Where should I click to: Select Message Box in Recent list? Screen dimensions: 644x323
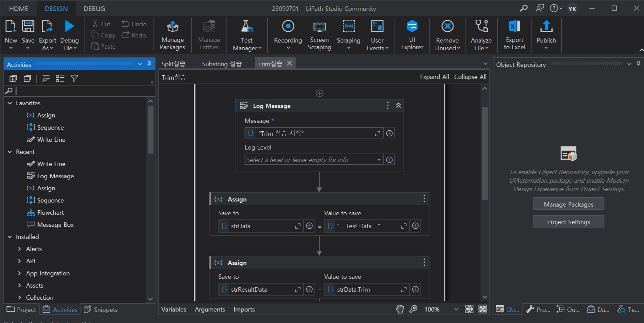(55, 225)
